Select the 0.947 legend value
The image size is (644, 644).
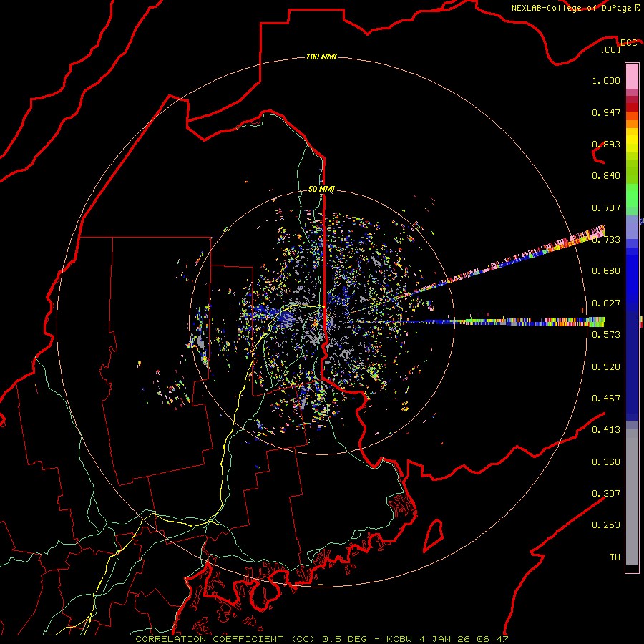click(x=606, y=112)
